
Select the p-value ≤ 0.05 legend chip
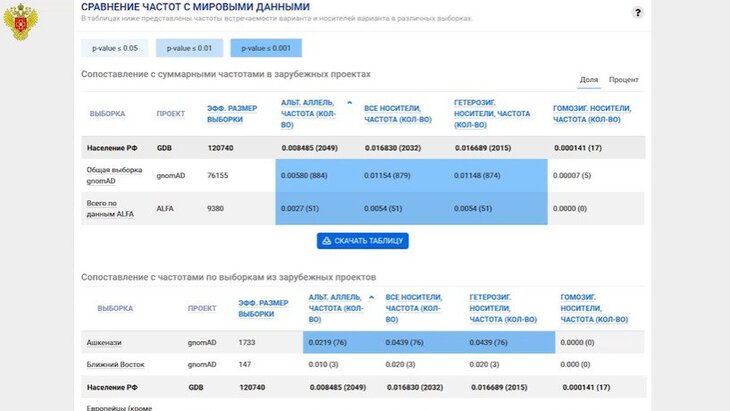pyautogui.click(x=115, y=48)
